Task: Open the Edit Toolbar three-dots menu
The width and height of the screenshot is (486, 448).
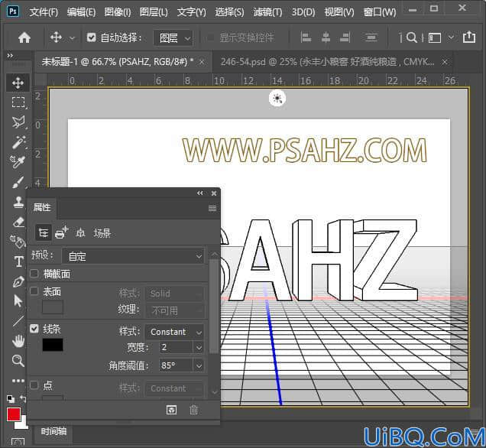Action: pyautogui.click(x=18, y=381)
